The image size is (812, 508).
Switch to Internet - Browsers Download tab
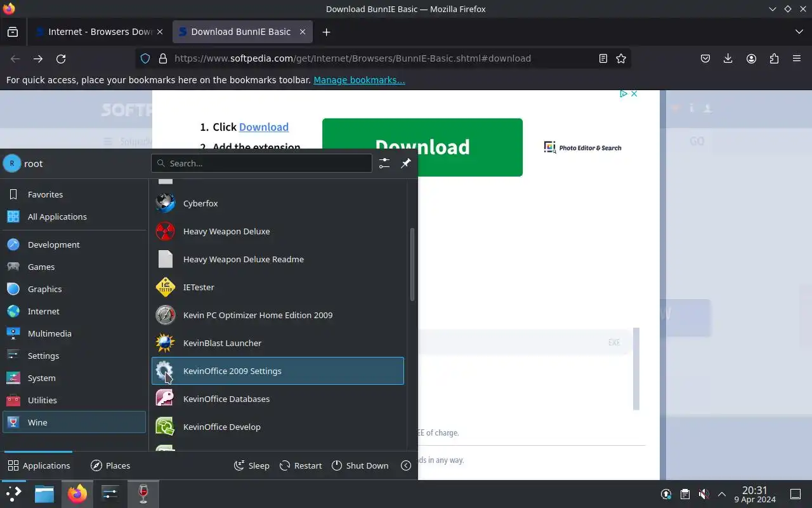click(101, 32)
